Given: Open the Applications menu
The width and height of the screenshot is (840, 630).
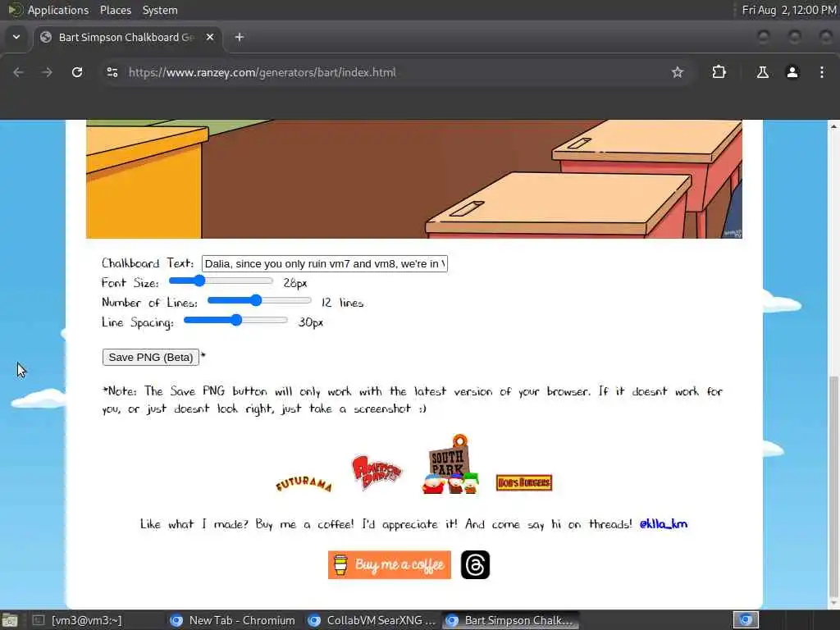Looking at the screenshot, I should (x=58, y=10).
